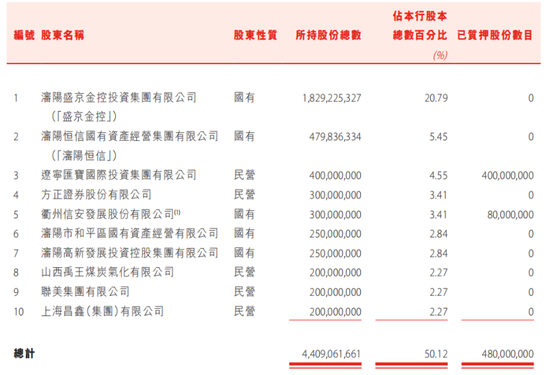Click the 聯美集團有限公司 entry
This screenshot has width=550, height=375.
coord(85,292)
